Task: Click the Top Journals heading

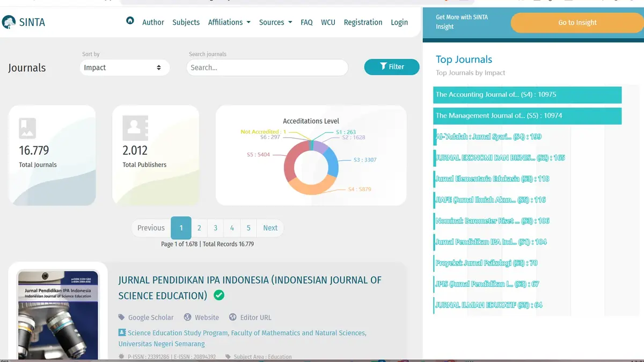Action: pyautogui.click(x=464, y=60)
